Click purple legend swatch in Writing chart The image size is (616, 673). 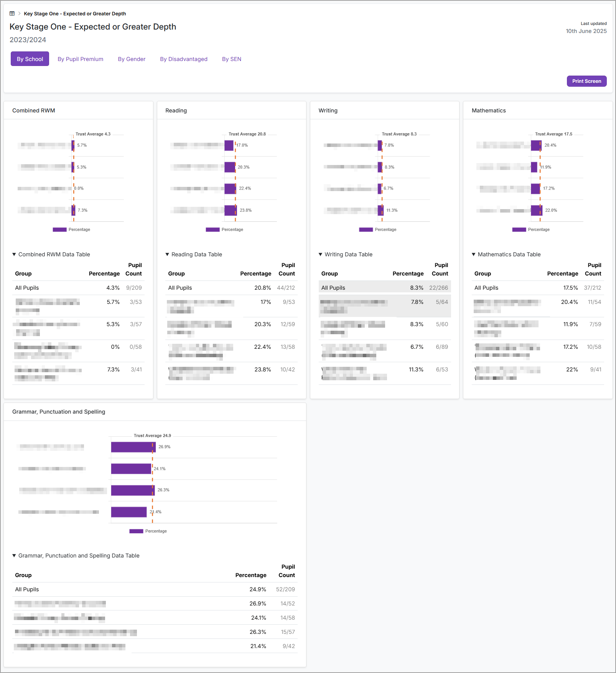366,229
